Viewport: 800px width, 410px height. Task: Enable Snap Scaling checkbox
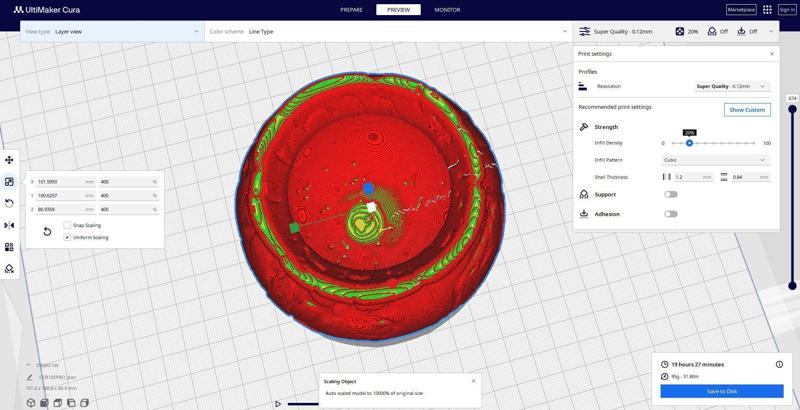tap(67, 225)
